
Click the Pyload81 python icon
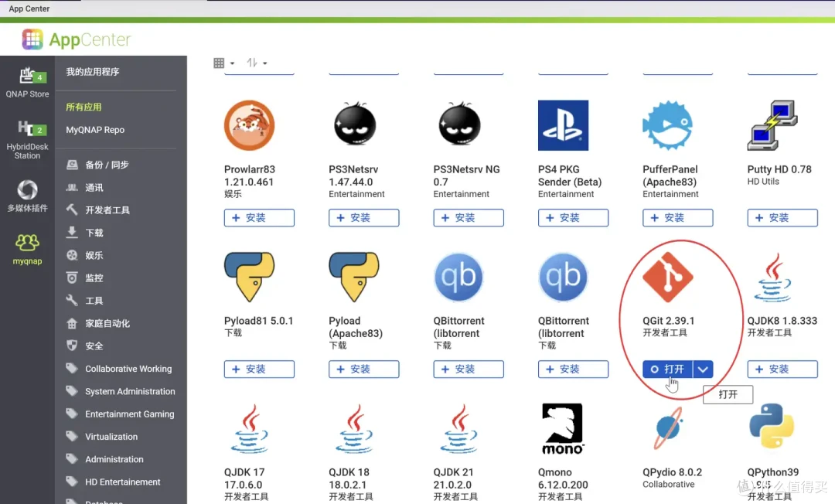point(249,277)
